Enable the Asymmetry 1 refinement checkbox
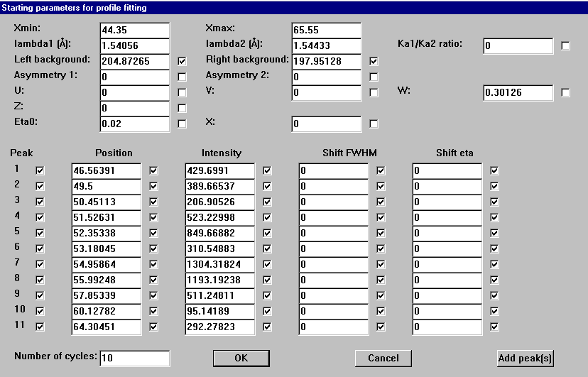This screenshot has height=377, width=588. click(x=183, y=77)
